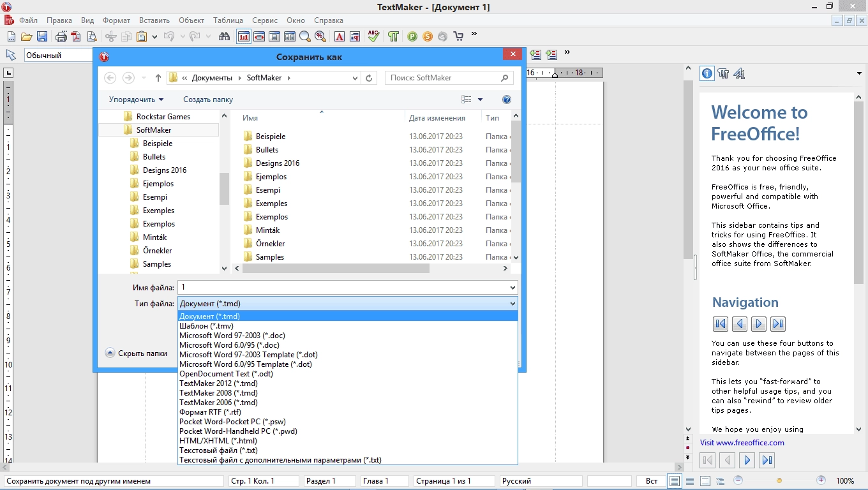Open the Файл menu
Viewport: 868px width, 490px height.
click(28, 20)
